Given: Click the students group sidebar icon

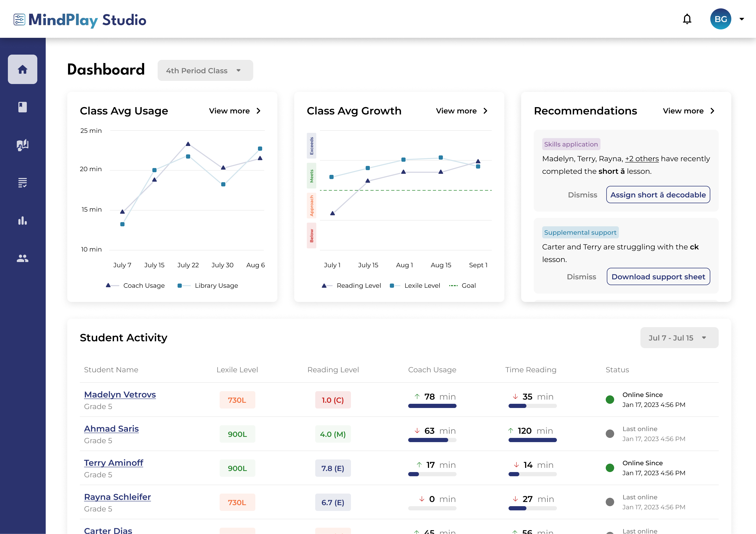Looking at the screenshot, I should point(22,258).
